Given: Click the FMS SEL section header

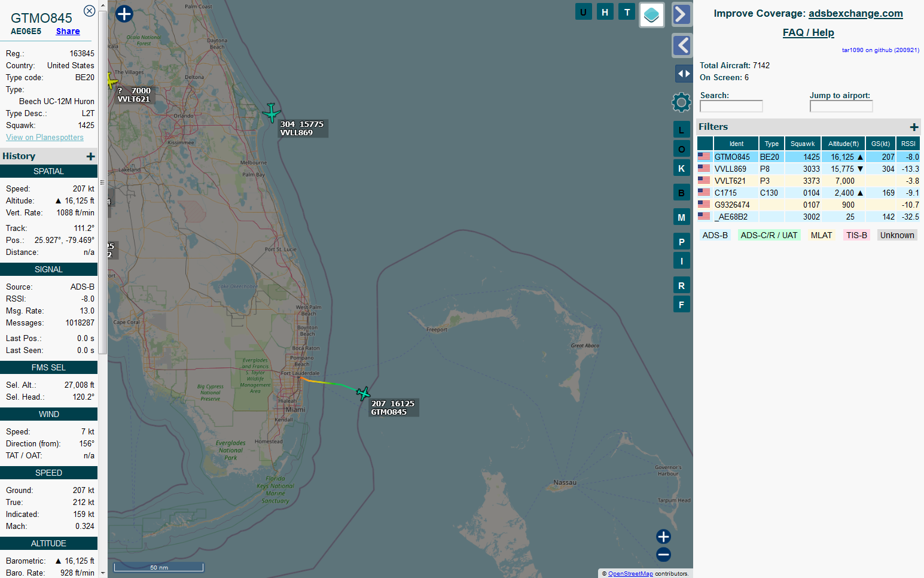Looking at the screenshot, I should (48, 367).
